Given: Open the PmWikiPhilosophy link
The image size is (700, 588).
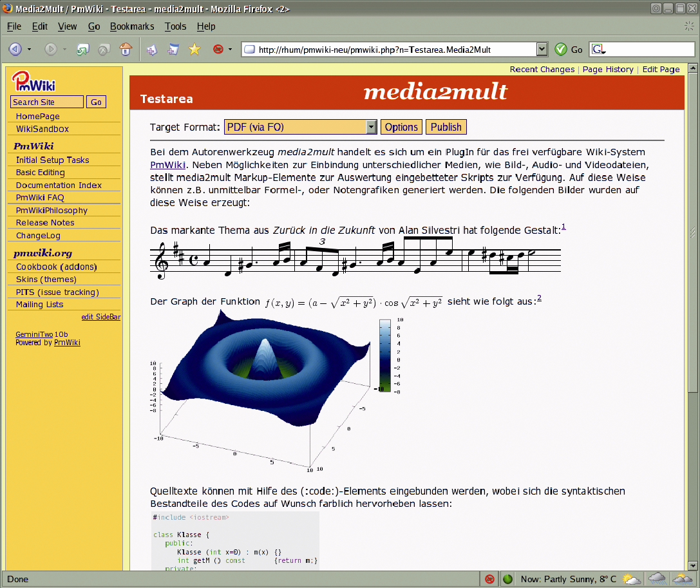Looking at the screenshot, I should coord(52,211).
